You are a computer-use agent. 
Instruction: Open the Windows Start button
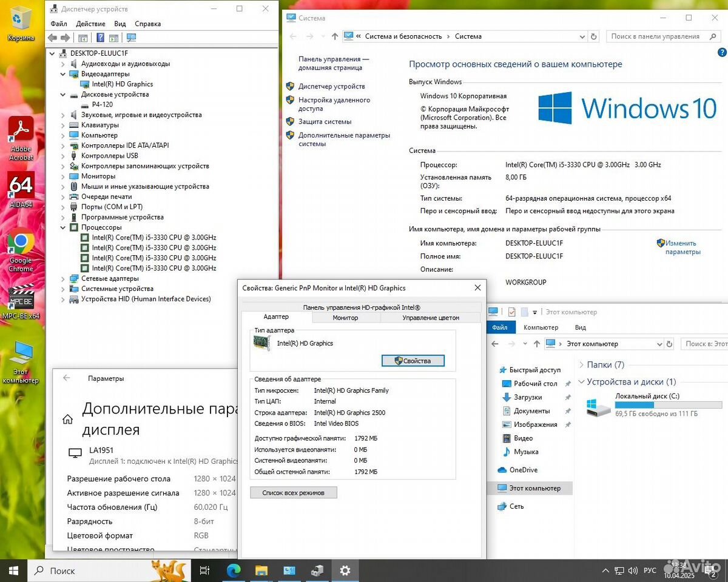click(x=14, y=570)
